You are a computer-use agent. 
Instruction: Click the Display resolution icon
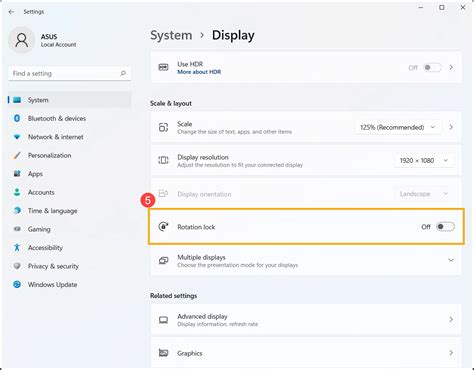(163, 160)
